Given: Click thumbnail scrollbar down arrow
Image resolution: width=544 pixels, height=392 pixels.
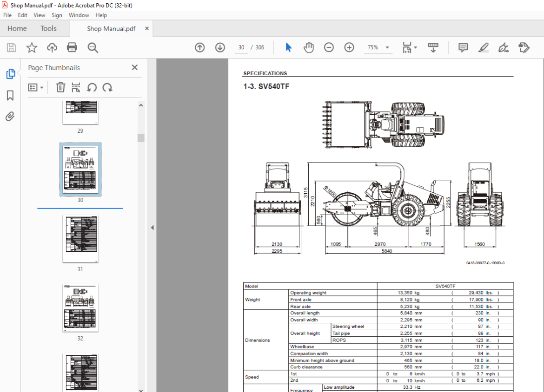Looking at the screenshot, I should coord(141,390).
